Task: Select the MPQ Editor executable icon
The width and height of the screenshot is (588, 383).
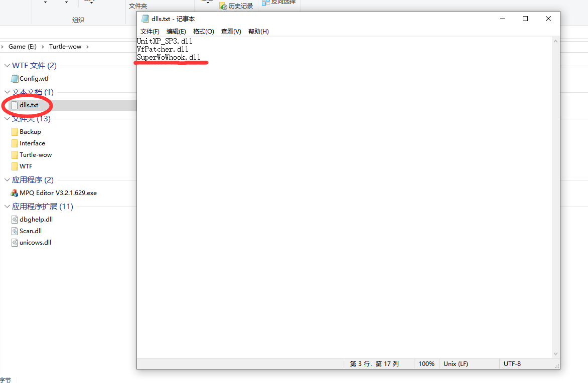Action: tap(15, 193)
